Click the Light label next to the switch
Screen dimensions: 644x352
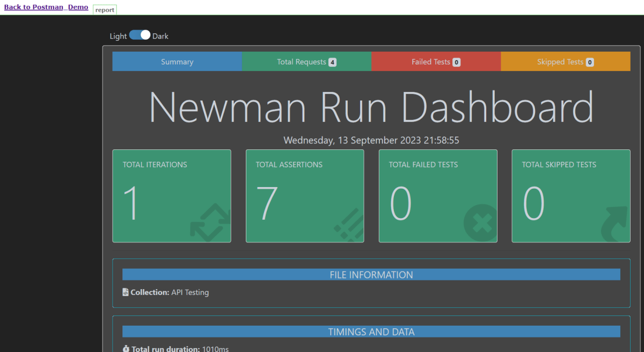pos(118,36)
